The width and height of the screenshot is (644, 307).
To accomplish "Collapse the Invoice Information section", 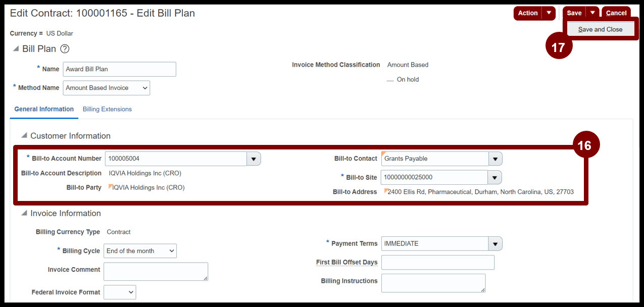I will [x=24, y=213].
